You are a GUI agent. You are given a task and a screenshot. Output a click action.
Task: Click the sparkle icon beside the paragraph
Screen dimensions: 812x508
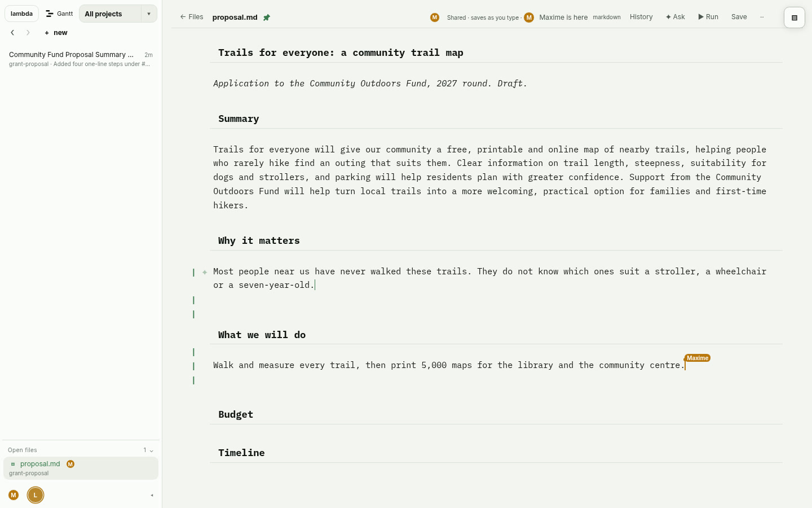coord(205,272)
